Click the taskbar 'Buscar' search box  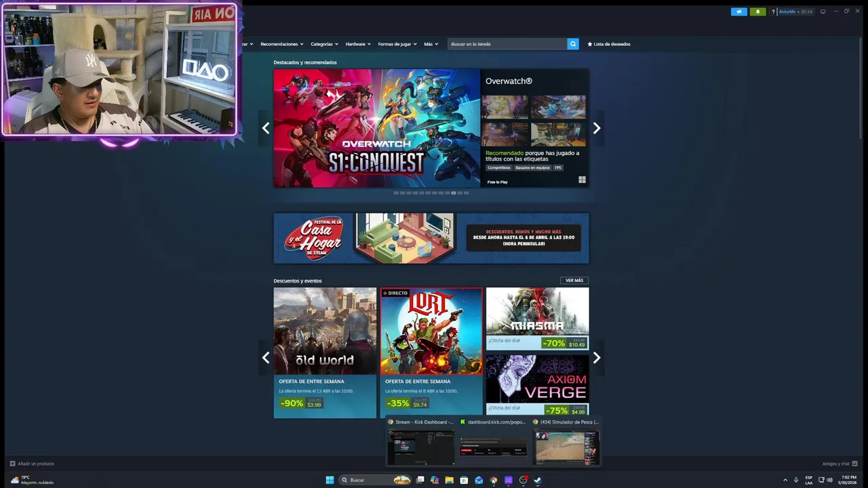tap(375, 480)
